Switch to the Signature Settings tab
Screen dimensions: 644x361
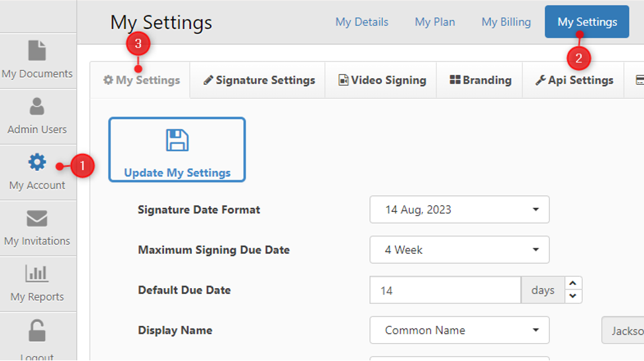pos(259,80)
